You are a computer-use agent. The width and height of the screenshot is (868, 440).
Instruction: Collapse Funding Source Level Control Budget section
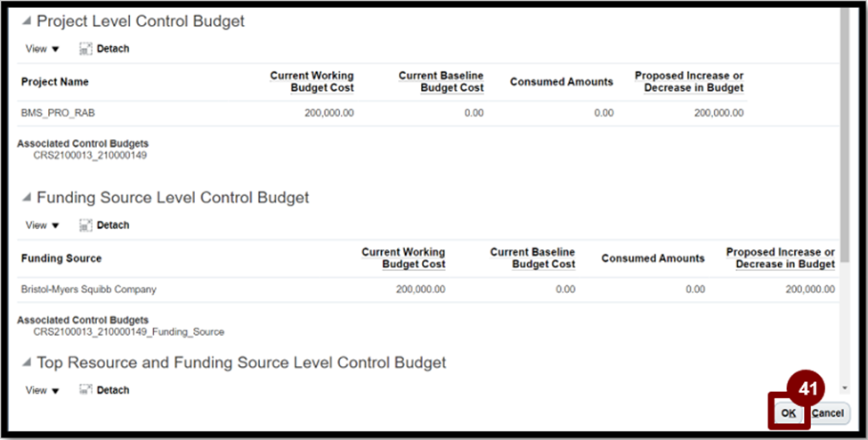pyautogui.click(x=26, y=197)
